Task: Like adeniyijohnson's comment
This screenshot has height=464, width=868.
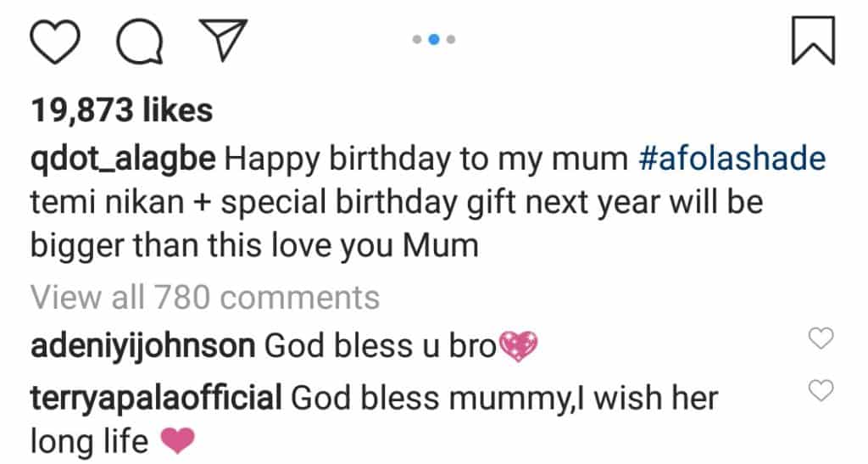Action: point(821,338)
